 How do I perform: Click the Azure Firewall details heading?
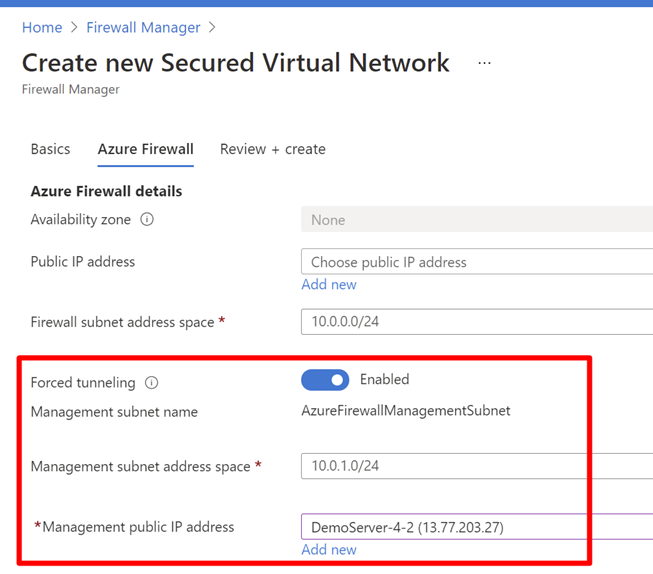[106, 191]
